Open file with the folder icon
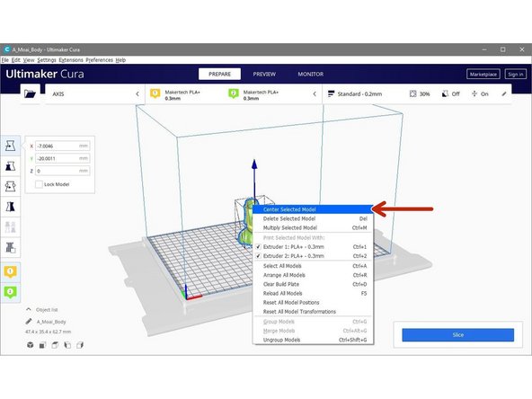Image resolution: width=532 pixels, height=399 pixels. [x=30, y=93]
